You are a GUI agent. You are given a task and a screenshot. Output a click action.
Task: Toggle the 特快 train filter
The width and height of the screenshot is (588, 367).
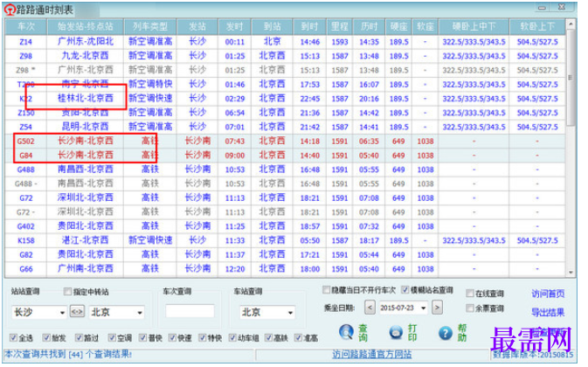tap(203, 338)
